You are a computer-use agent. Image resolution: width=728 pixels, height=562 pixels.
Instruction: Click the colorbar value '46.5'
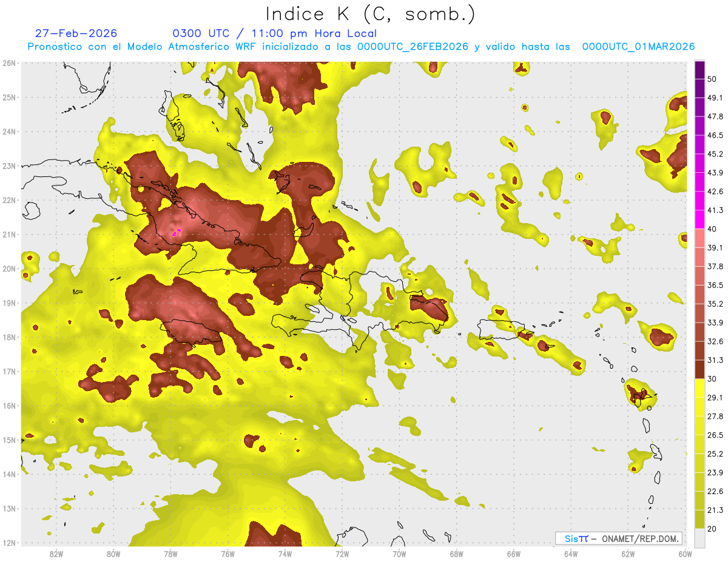click(716, 135)
